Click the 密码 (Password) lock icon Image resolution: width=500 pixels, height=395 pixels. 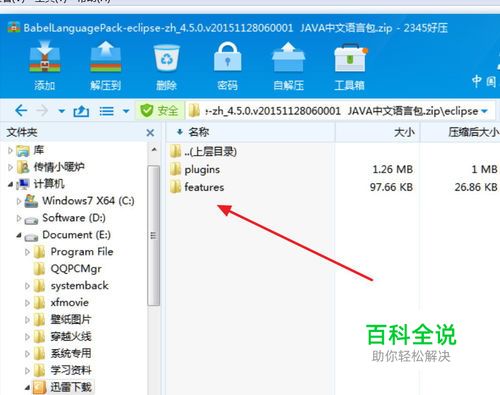(227, 57)
